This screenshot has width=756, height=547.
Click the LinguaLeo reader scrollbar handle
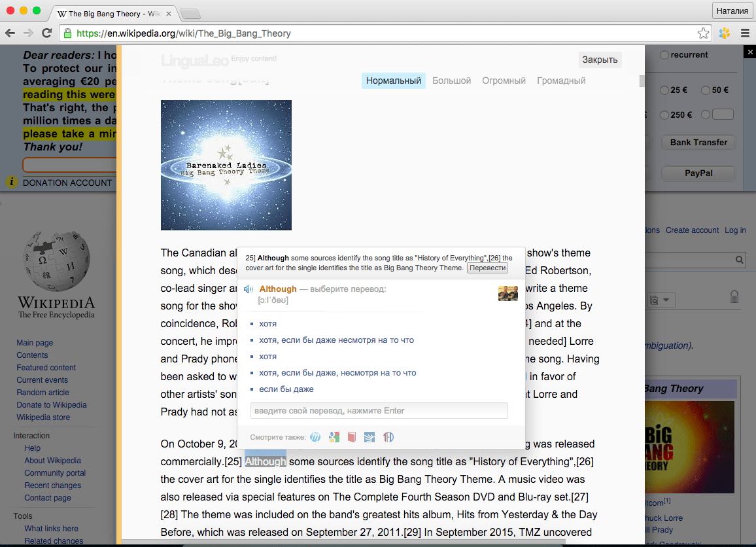coord(642,81)
